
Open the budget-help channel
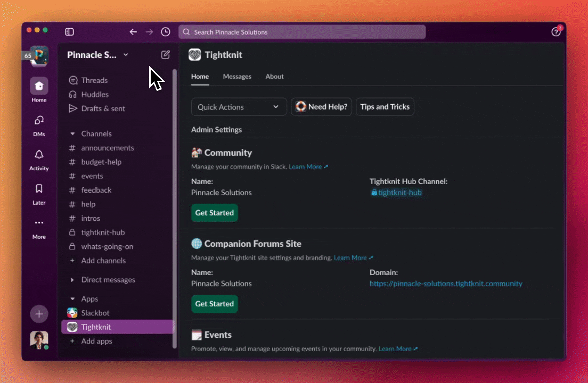pyautogui.click(x=101, y=162)
